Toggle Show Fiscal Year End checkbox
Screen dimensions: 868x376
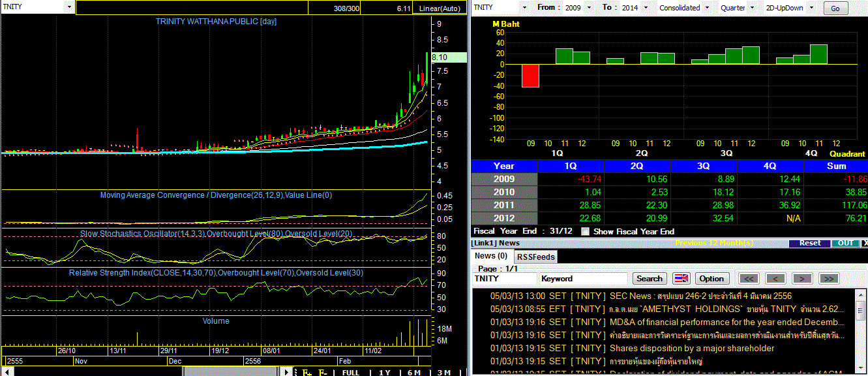coord(585,231)
